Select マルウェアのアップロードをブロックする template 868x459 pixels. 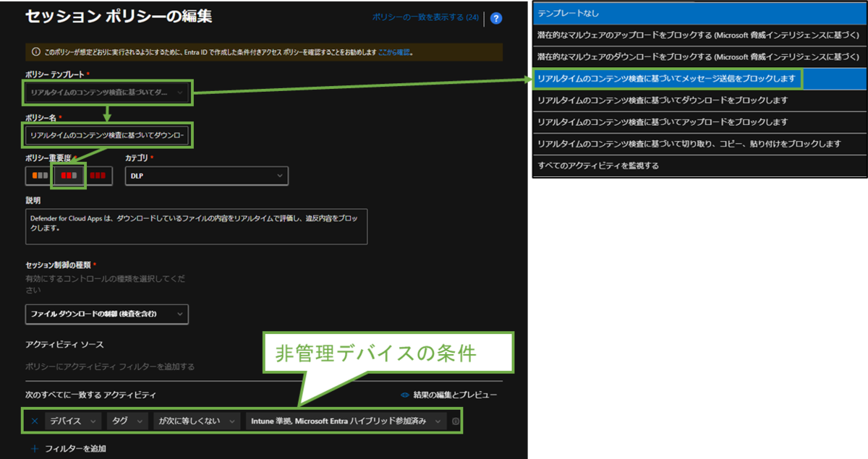point(699,35)
